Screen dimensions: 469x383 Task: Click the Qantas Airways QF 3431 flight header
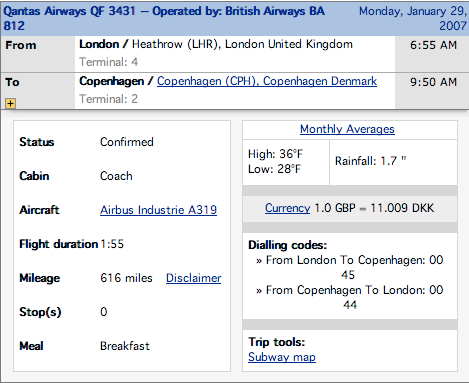pyautogui.click(x=164, y=18)
